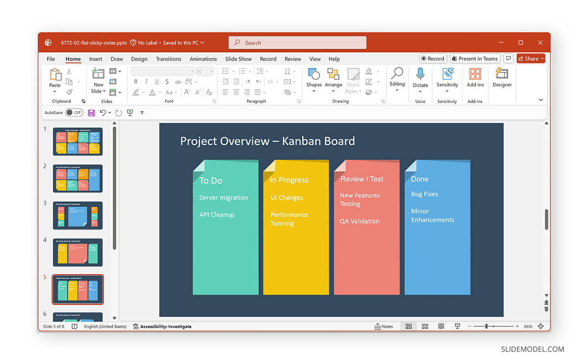Screen dimensions: 588x364
Task: Select slide 3 thumbnail
Action: point(77,216)
